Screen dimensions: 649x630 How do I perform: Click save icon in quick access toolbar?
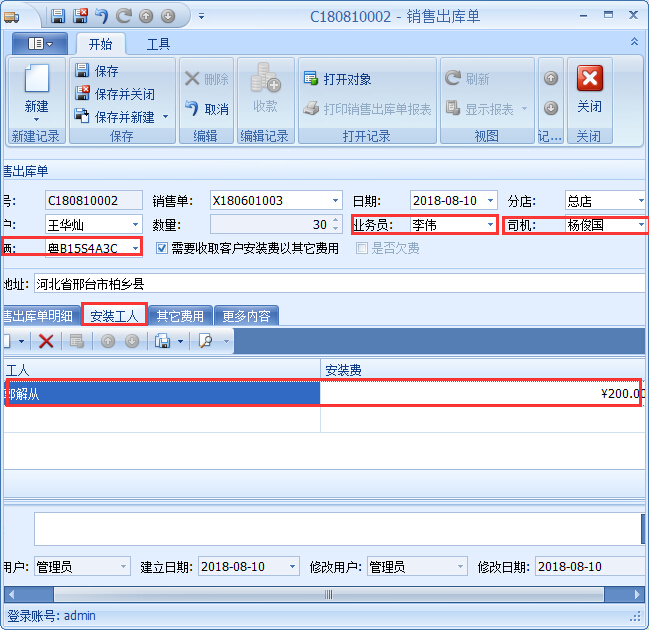pyautogui.click(x=57, y=16)
